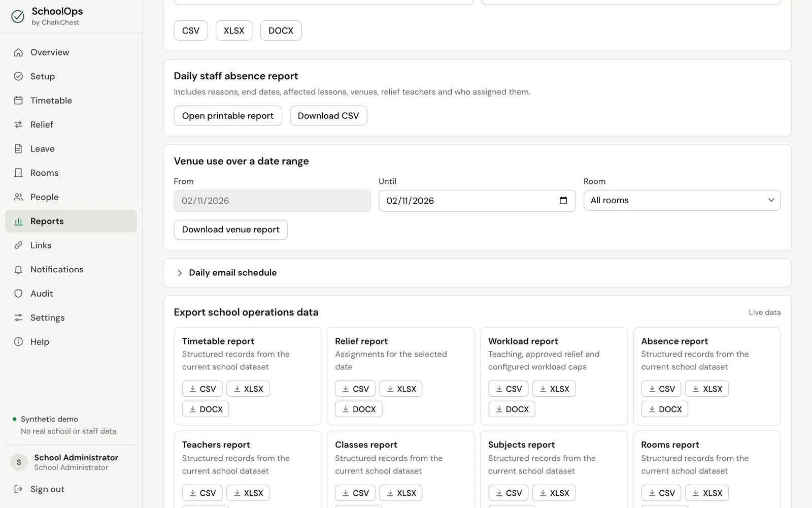Expand the Daily email schedule section

click(x=477, y=273)
